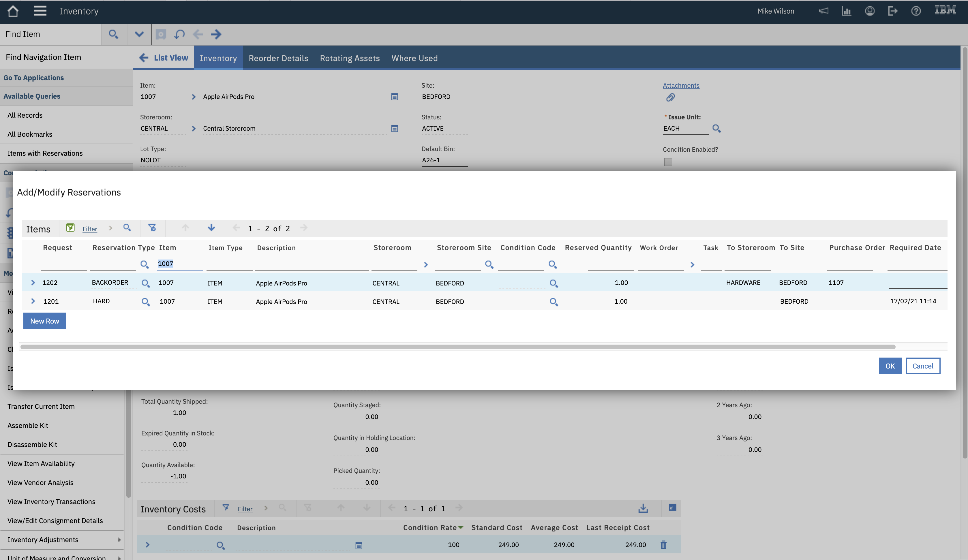The image size is (968, 560).
Task: Open the reports bar chart icon
Action: click(x=847, y=11)
